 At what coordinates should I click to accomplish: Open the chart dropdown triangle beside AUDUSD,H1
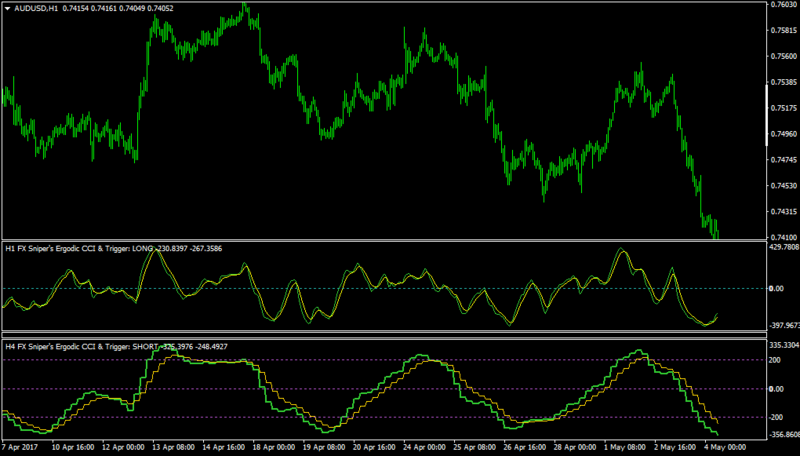coord(8,8)
